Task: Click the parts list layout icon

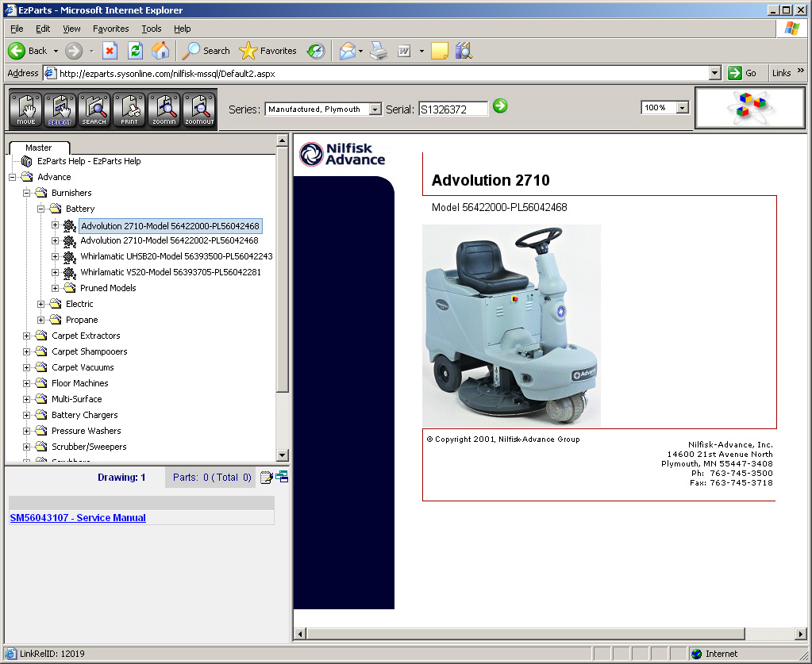Action: pyautogui.click(x=282, y=477)
